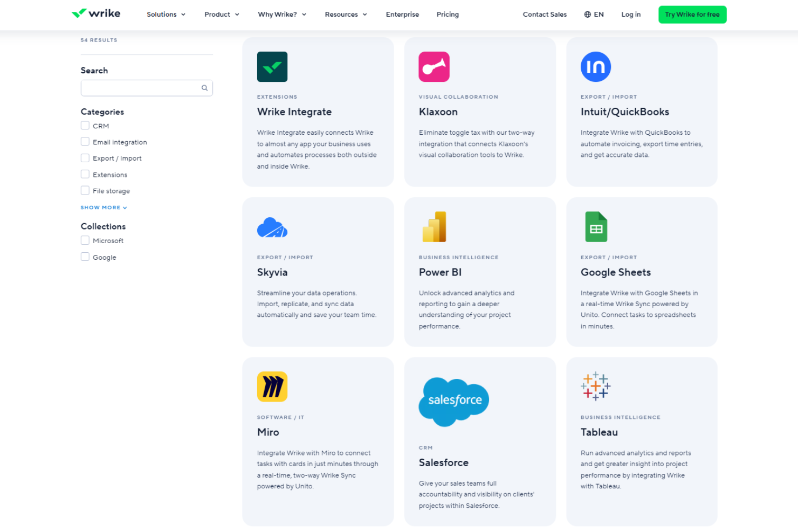The width and height of the screenshot is (798, 532).
Task: Click the 'CRM' label on Salesforce card
Action: click(425, 448)
